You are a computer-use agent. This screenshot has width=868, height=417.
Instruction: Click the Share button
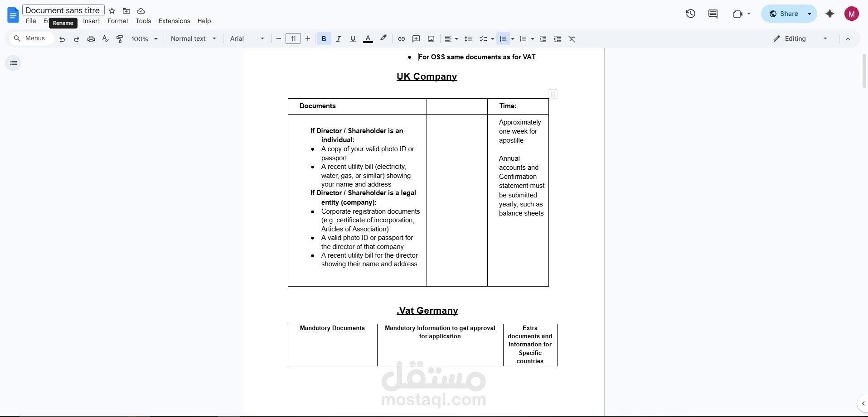click(784, 14)
